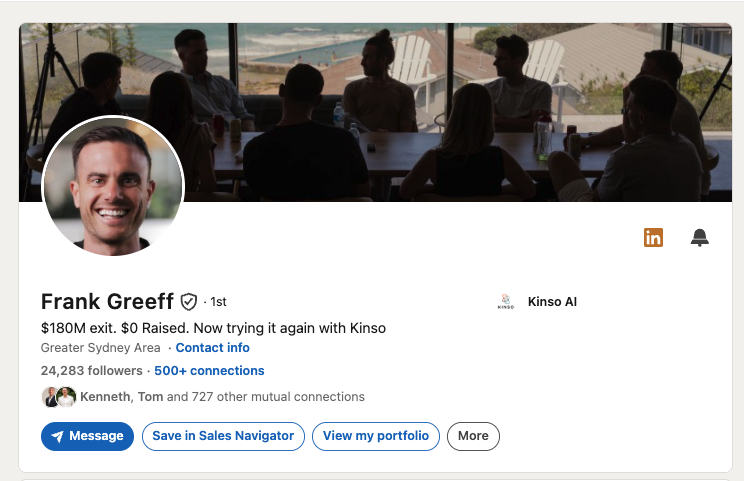Viewport: 744px width, 481px height.
Task: Send a message with the Message button
Action: tap(87, 436)
